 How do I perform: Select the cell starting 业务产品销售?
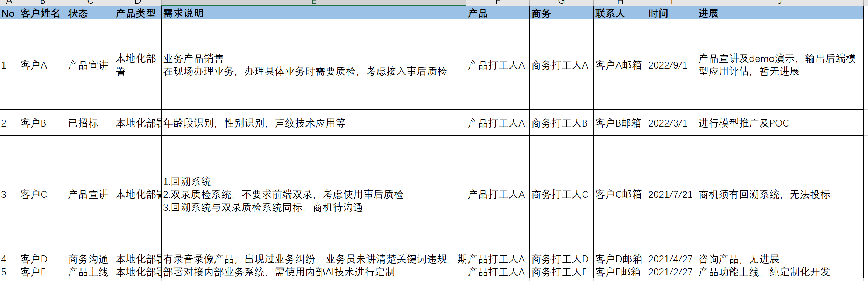coord(314,65)
